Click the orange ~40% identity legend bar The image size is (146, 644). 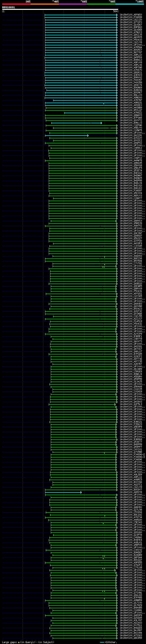(x=45, y=4)
